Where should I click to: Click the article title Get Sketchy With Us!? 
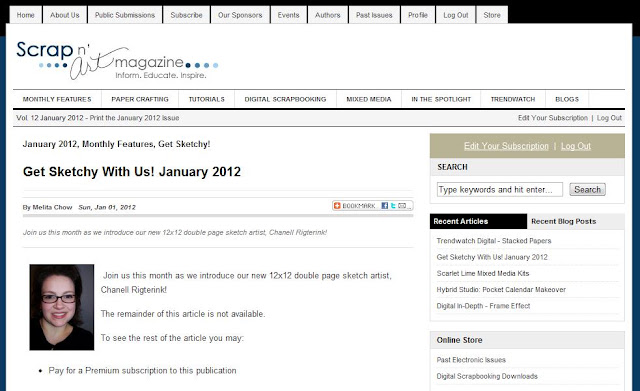132,172
